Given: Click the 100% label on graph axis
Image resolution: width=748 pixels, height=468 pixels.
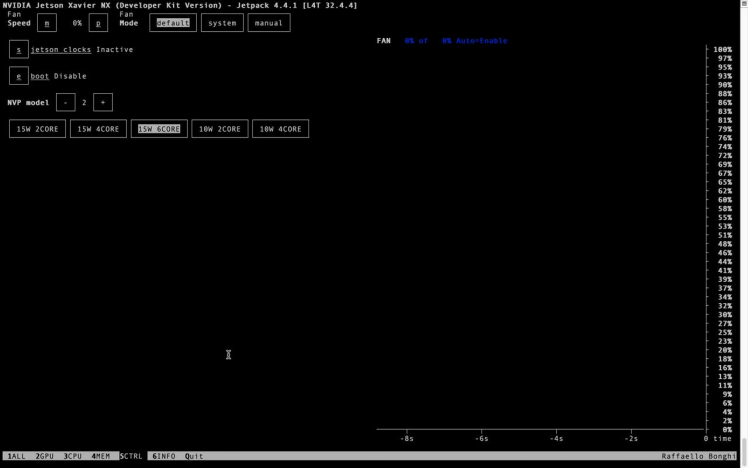Looking at the screenshot, I should pos(722,50).
